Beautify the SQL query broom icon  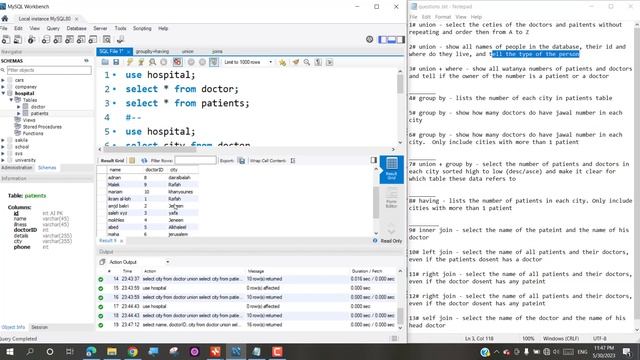tap(295, 62)
